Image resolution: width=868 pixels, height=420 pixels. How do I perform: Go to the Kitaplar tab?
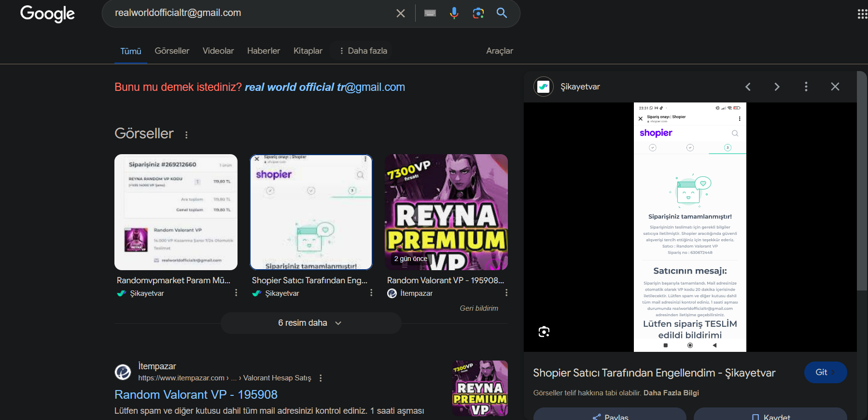tap(308, 51)
